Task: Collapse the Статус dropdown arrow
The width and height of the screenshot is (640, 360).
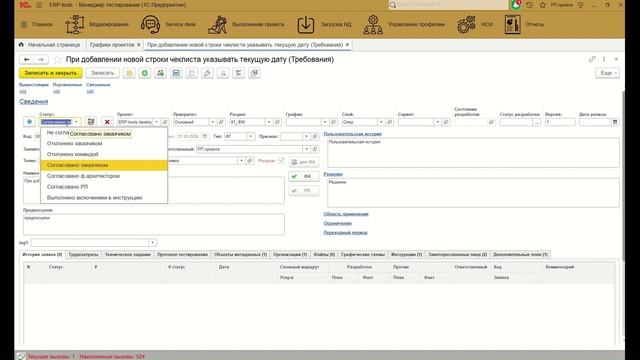Action: point(76,122)
